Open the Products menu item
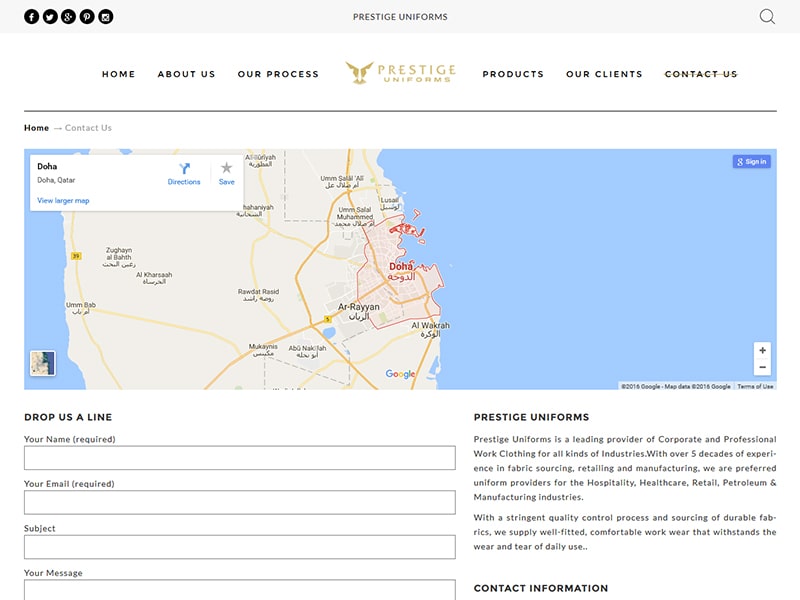The height and width of the screenshot is (600, 800). [x=513, y=74]
